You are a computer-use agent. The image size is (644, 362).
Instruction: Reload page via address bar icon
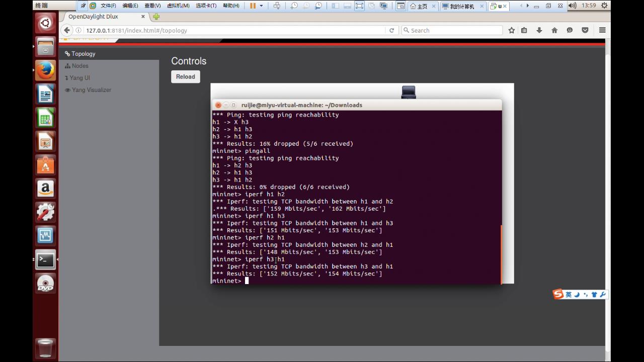click(391, 30)
